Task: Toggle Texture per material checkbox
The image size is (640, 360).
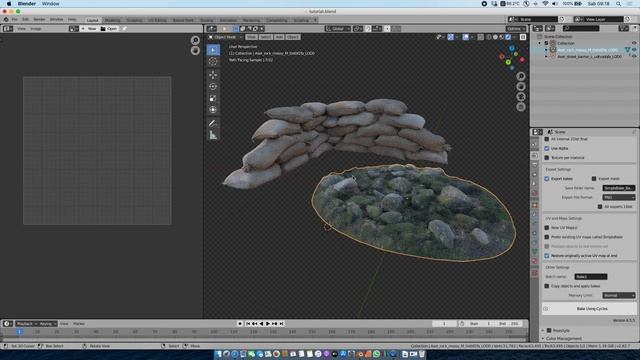Action: click(x=547, y=158)
